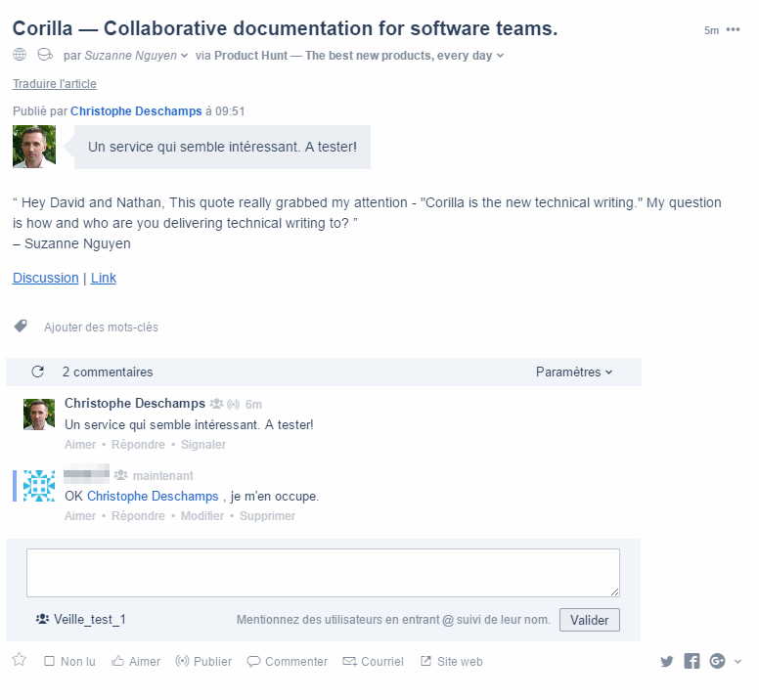Click the refresh comments icon

tap(38, 372)
